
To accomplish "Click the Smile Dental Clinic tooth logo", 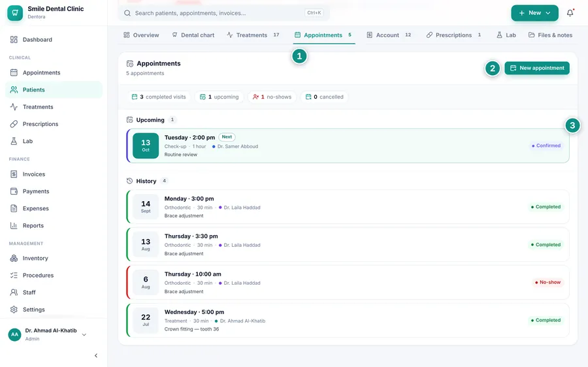I will coord(15,13).
